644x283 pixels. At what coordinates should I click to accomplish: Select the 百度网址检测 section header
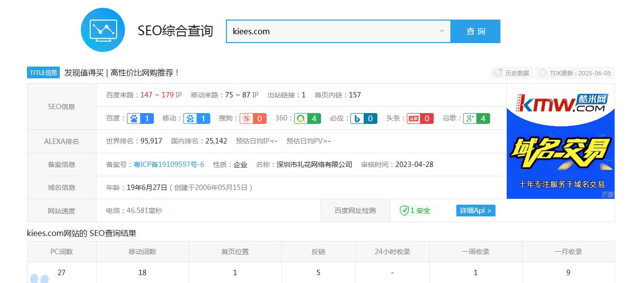[355, 211]
